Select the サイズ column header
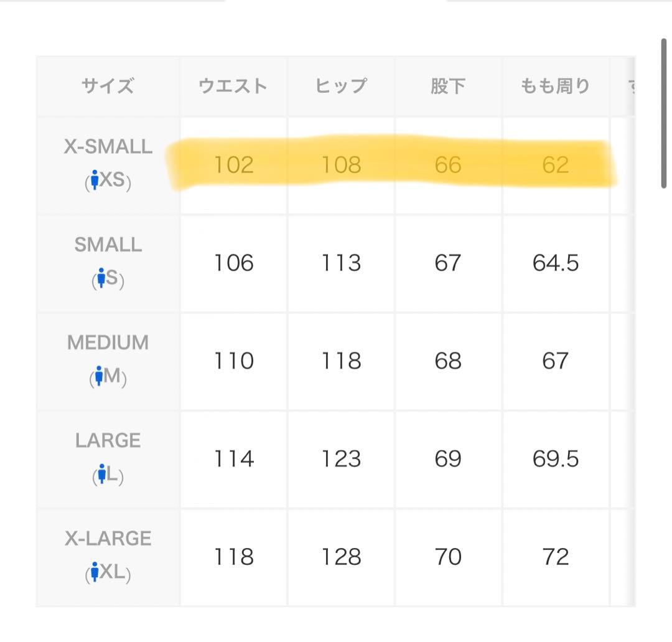This screenshot has height=642, width=672. pos(108,86)
